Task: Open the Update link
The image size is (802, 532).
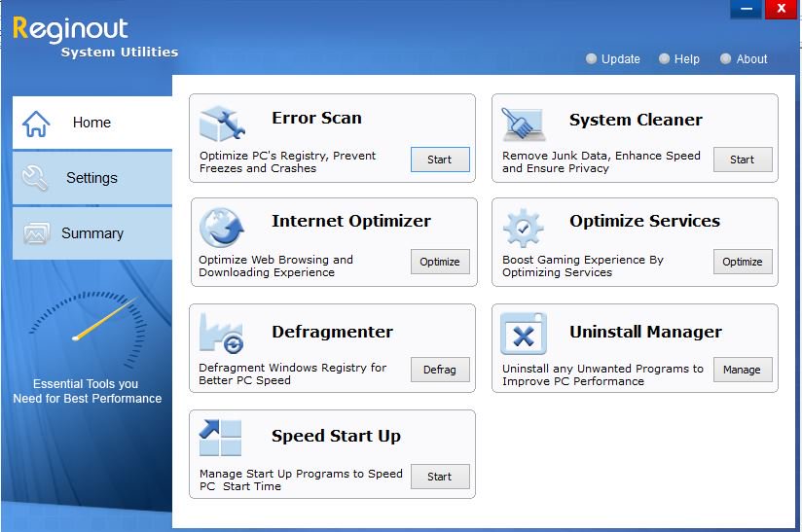Action: (x=620, y=58)
